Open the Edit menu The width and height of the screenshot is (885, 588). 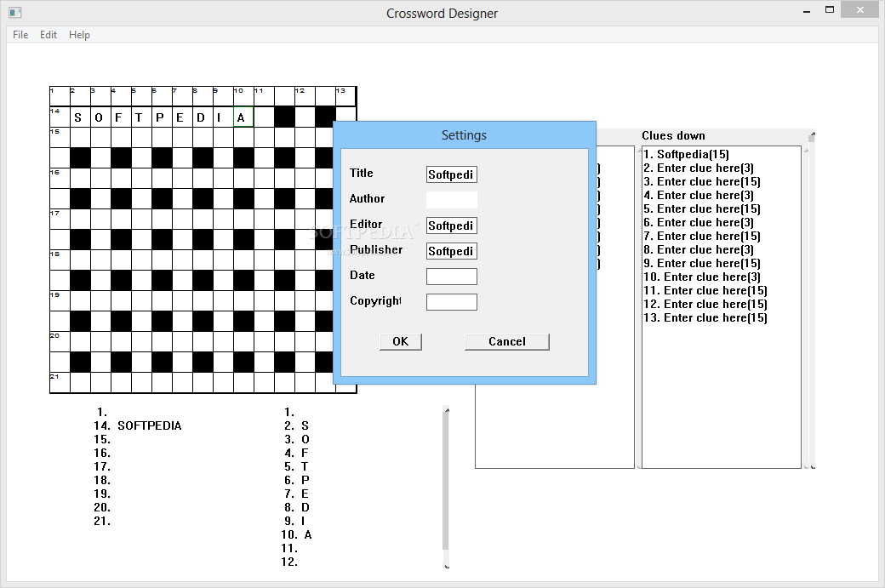(x=48, y=34)
